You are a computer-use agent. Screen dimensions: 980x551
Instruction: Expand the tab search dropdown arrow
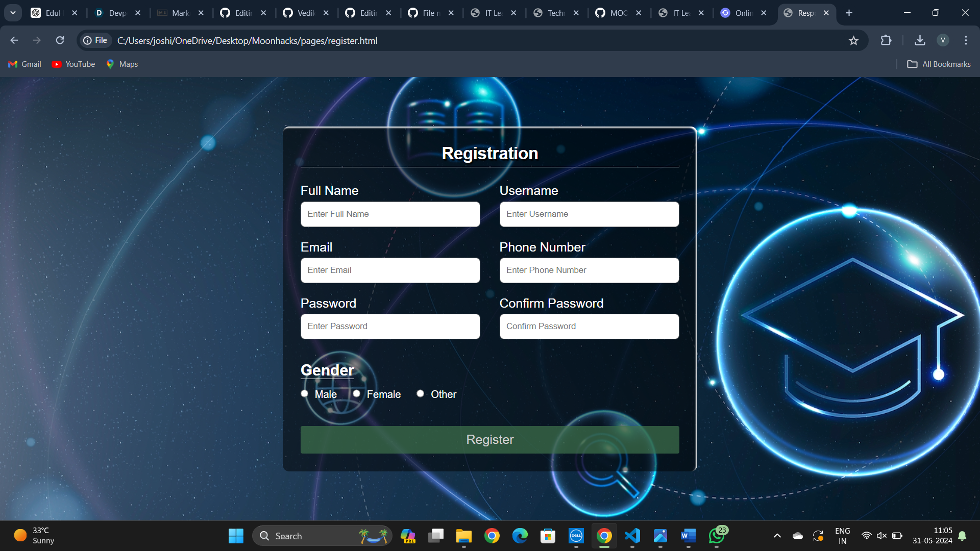(x=13, y=13)
